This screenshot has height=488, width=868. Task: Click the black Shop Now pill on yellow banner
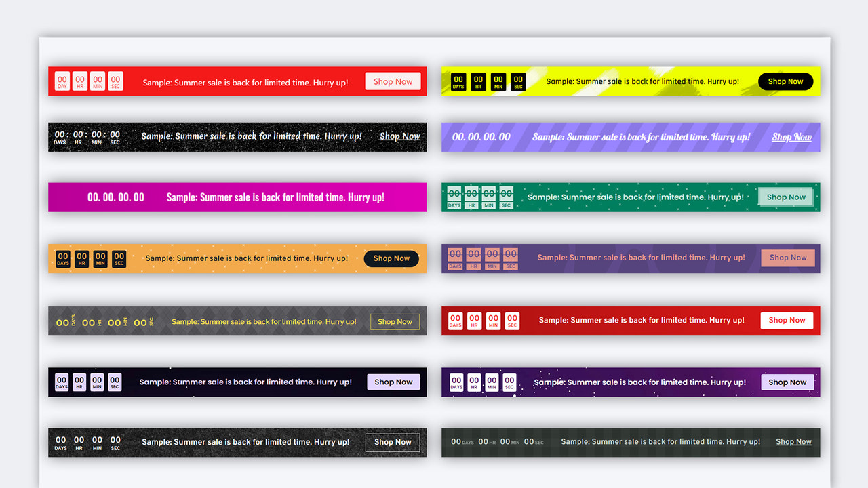785,81
